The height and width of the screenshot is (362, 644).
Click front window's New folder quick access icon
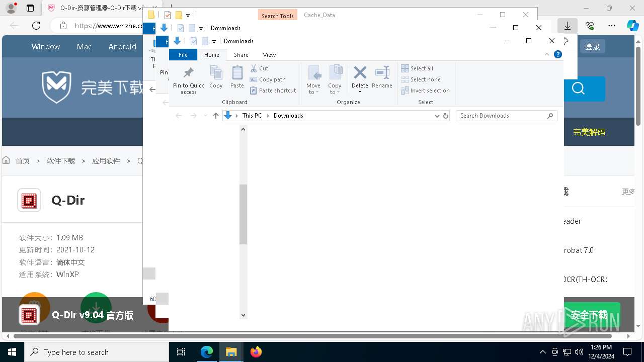click(205, 41)
